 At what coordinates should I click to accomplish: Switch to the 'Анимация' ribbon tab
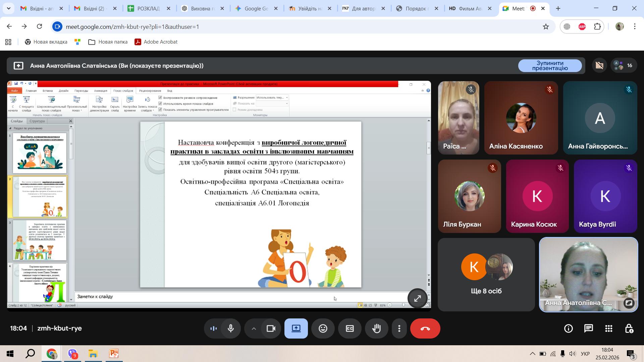[x=101, y=91]
